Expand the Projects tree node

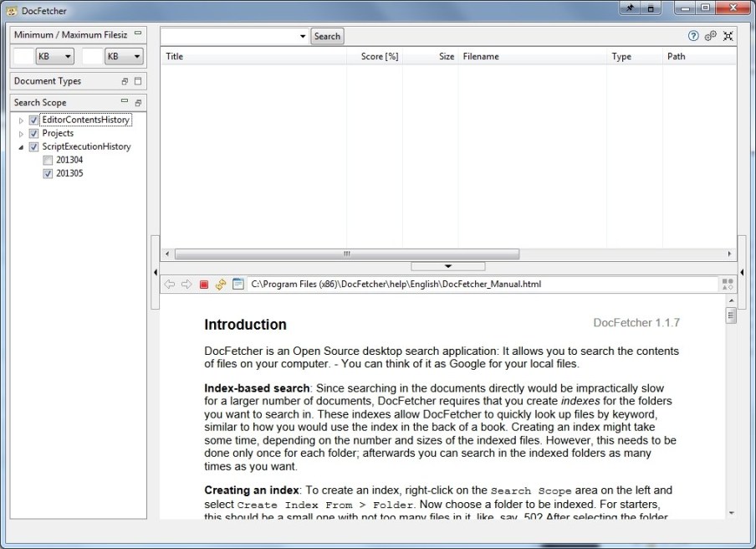[20, 133]
